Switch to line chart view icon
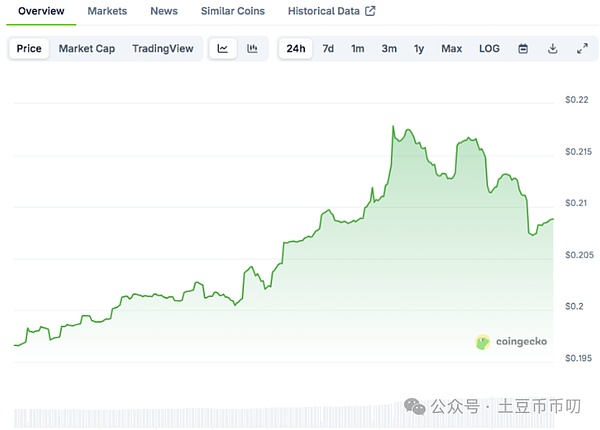 [x=223, y=48]
